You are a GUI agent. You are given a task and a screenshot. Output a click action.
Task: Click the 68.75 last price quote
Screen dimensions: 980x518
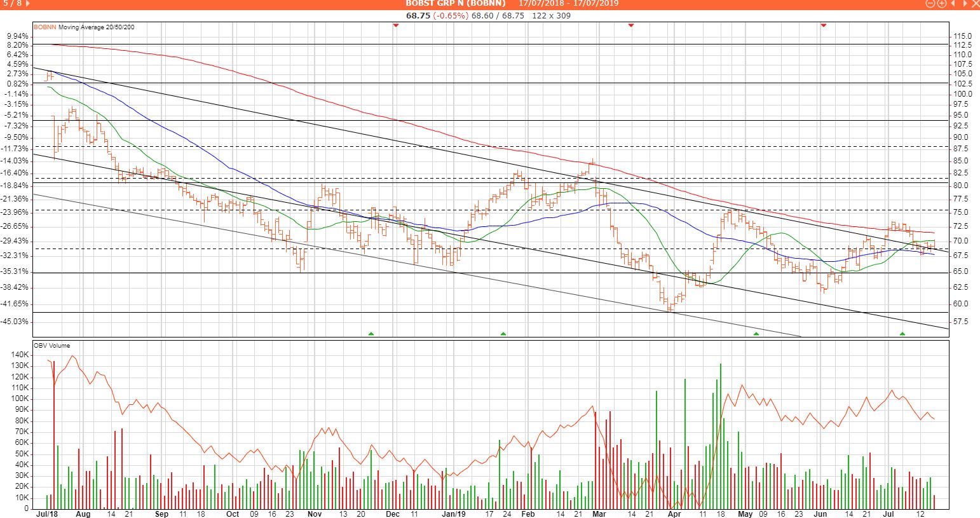[x=419, y=15]
